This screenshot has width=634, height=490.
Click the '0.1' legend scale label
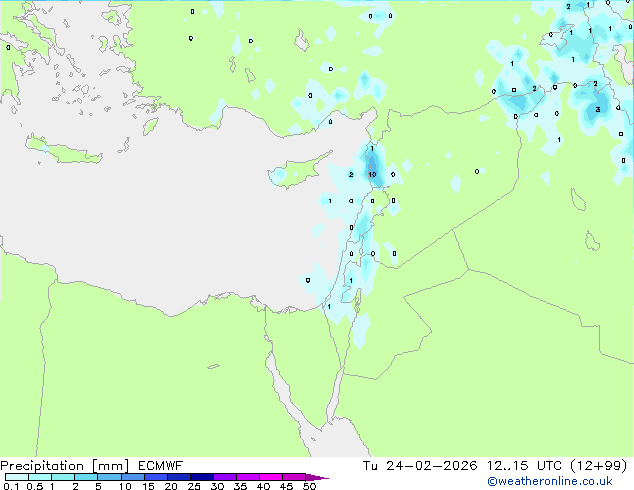pyautogui.click(x=11, y=486)
